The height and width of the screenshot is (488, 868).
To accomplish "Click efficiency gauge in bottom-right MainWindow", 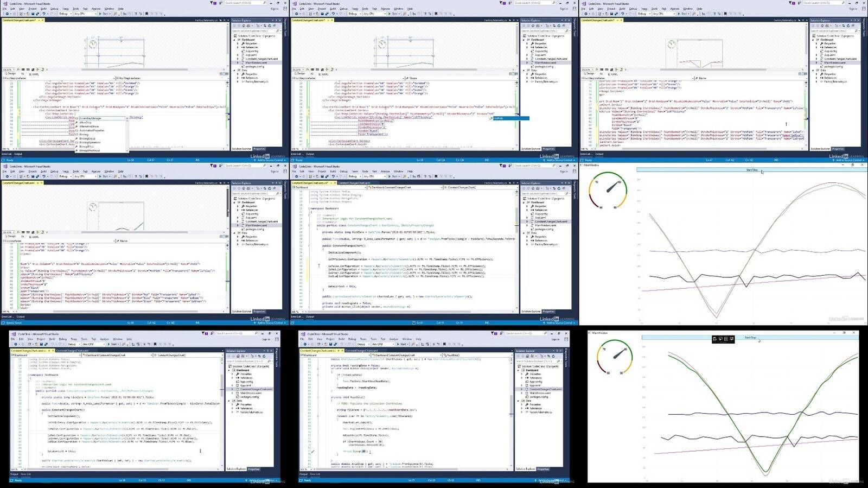I will point(615,357).
